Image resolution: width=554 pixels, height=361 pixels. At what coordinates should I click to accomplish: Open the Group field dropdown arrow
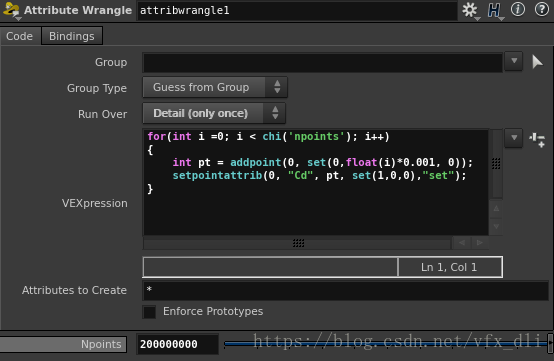coord(514,61)
